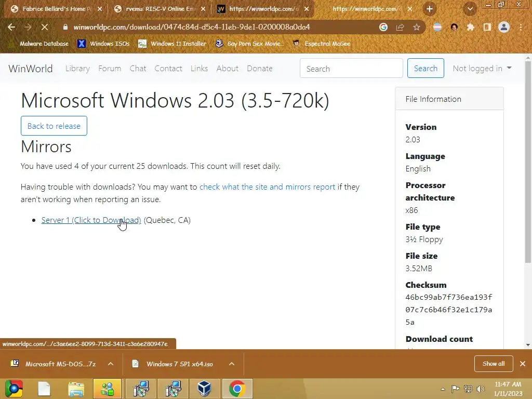Click the Start button on taskbar

point(14,389)
